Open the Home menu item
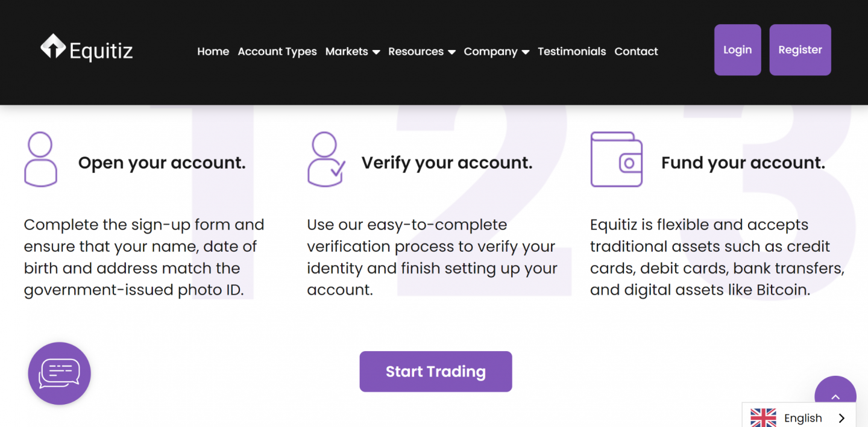Viewport: 868px width, 427px height. (213, 52)
